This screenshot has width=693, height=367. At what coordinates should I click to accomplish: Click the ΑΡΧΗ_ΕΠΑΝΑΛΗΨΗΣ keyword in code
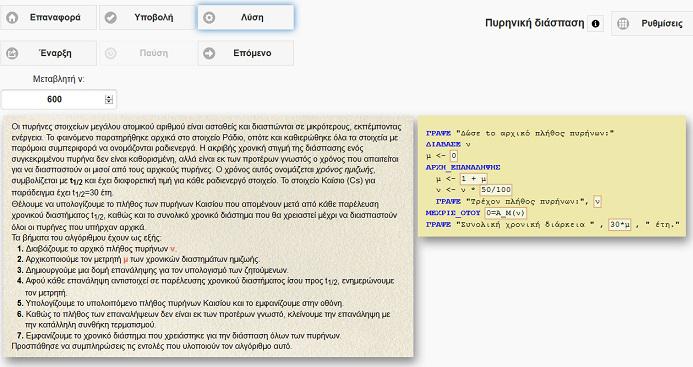tap(463, 167)
